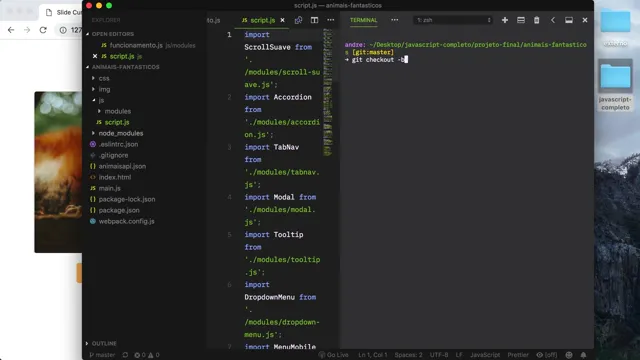
Task: Change LF end of line sequence
Action: pos(459,355)
